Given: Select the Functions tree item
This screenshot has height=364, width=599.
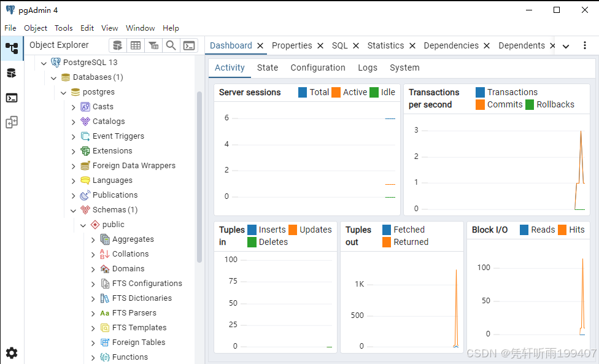Looking at the screenshot, I should (130, 357).
